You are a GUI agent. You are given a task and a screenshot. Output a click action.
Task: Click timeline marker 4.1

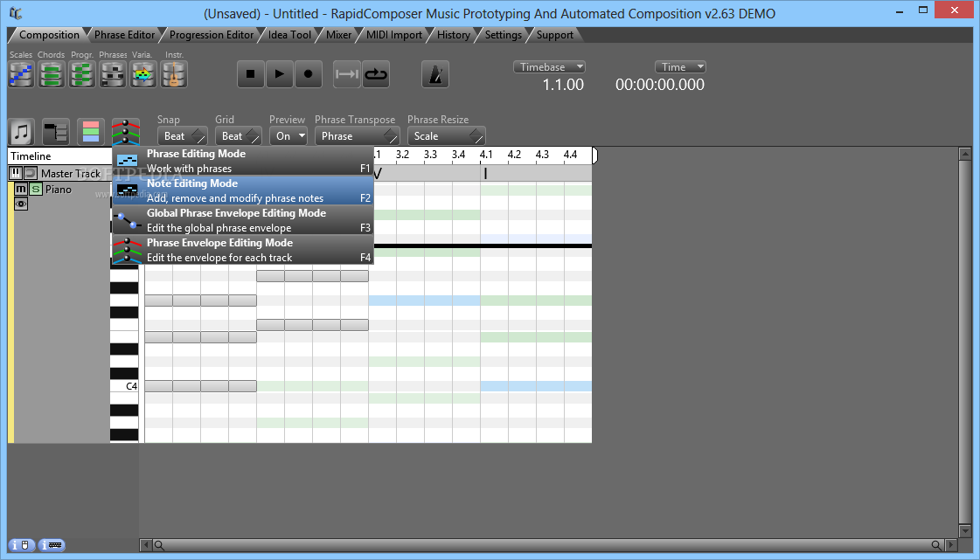pyautogui.click(x=486, y=155)
